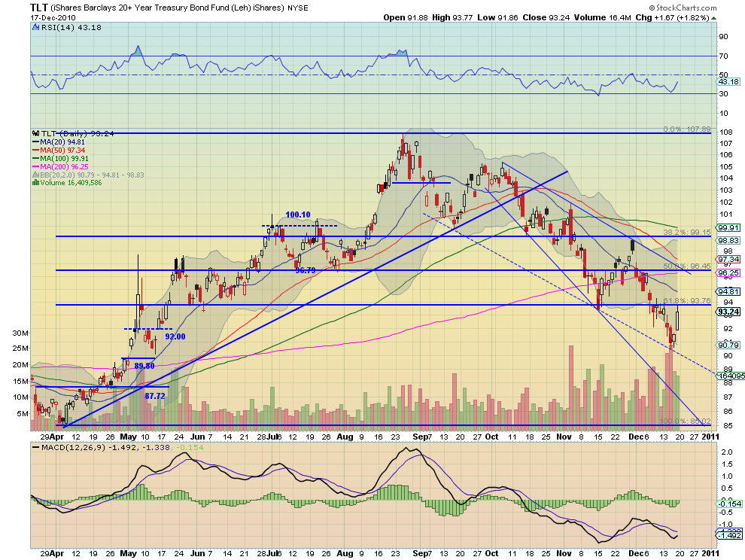Click the iShares Barclays fund name in title
This screenshot has width=745, height=560.
169,8
